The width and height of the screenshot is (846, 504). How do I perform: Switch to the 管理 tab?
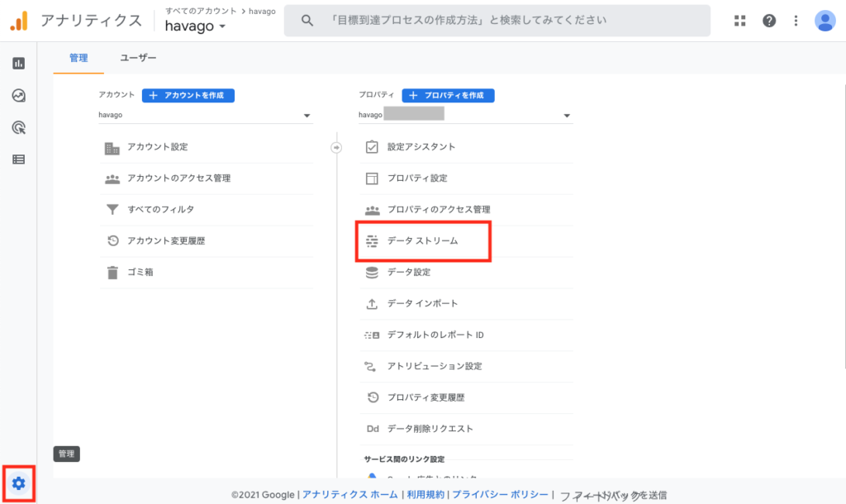point(78,58)
